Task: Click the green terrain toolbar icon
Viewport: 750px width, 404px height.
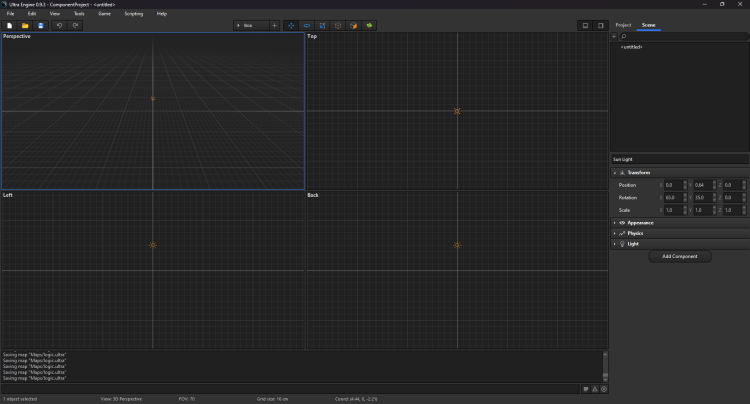Action: click(370, 25)
